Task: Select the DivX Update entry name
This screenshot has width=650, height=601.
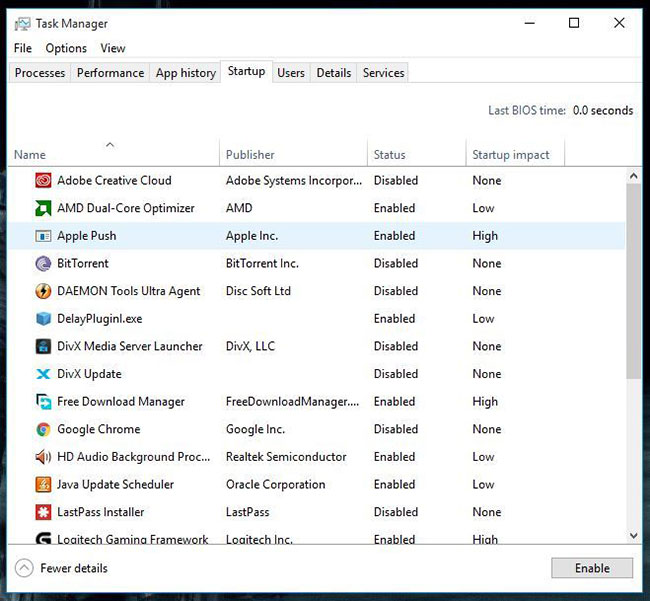Action: [x=89, y=374]
